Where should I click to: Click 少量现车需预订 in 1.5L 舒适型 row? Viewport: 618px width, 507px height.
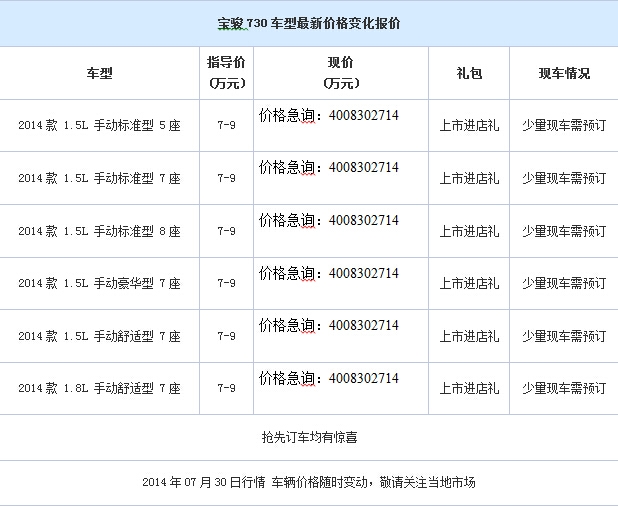click(x=564, y=336)
